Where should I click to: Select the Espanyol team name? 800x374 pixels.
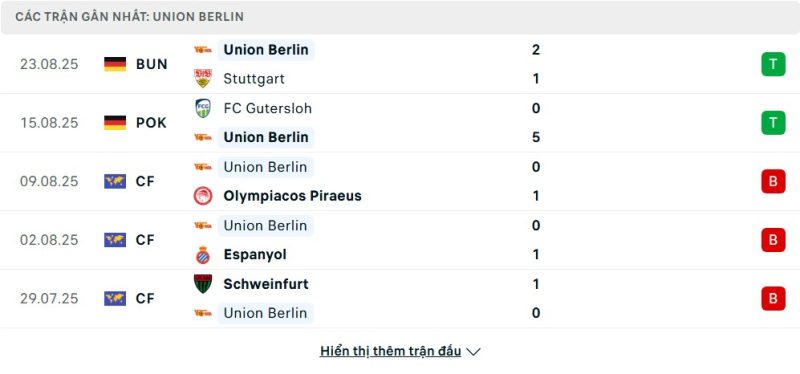coord(255,255)
